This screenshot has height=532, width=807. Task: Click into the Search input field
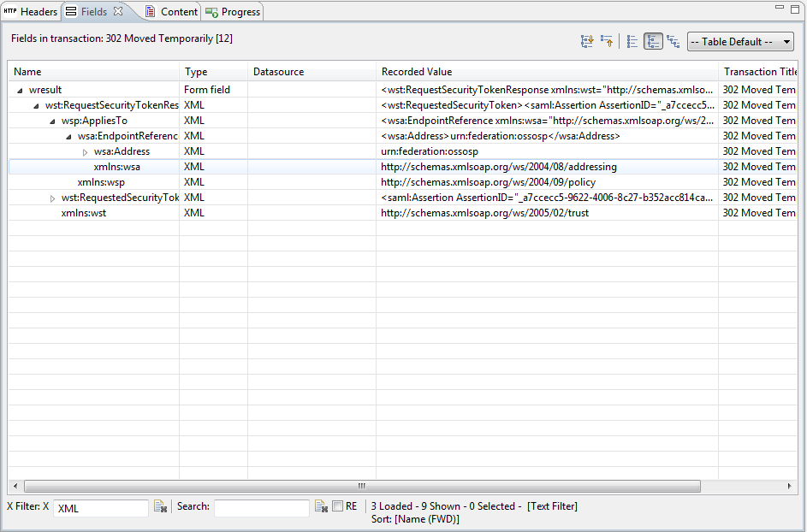pyautogui.click(x=261, y=508)
